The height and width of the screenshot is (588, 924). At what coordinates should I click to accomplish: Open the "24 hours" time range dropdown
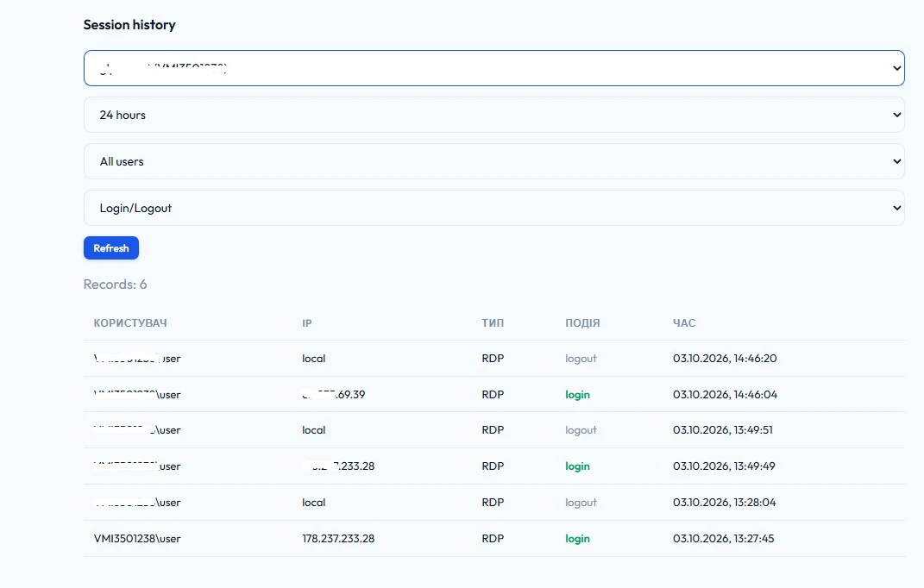pyautogui.click(x=493, y=115)
